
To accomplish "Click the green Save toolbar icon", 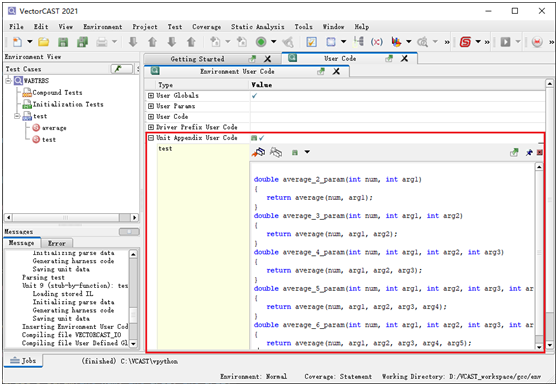I will tap(63, 42).
